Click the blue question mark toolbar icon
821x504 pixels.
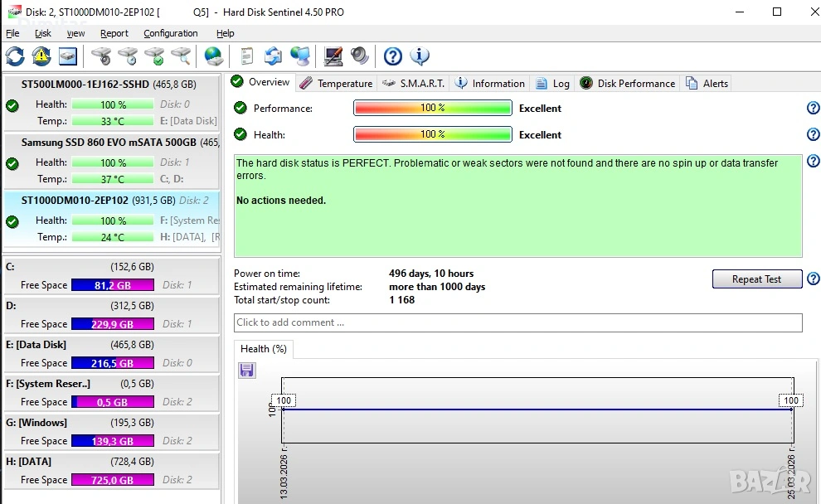393,56
